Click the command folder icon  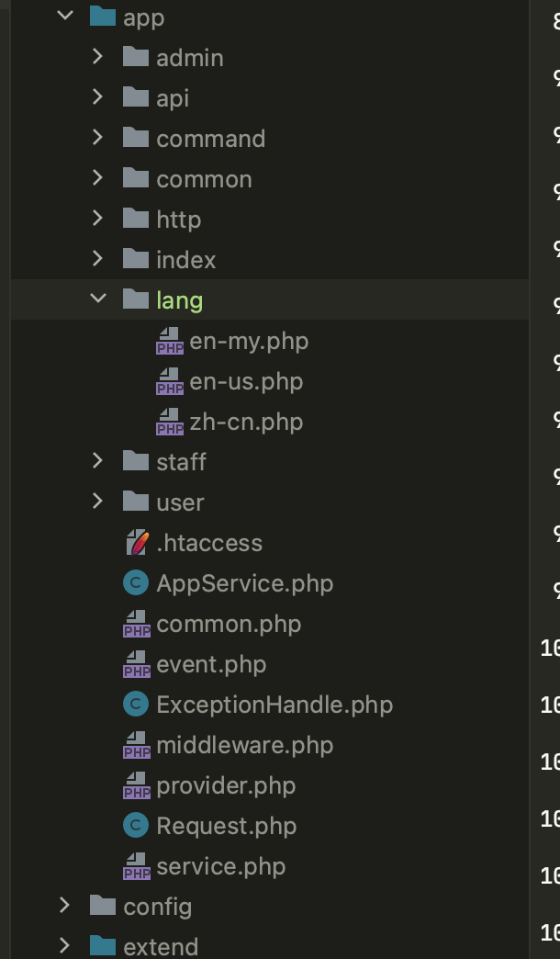pos(136,137)
